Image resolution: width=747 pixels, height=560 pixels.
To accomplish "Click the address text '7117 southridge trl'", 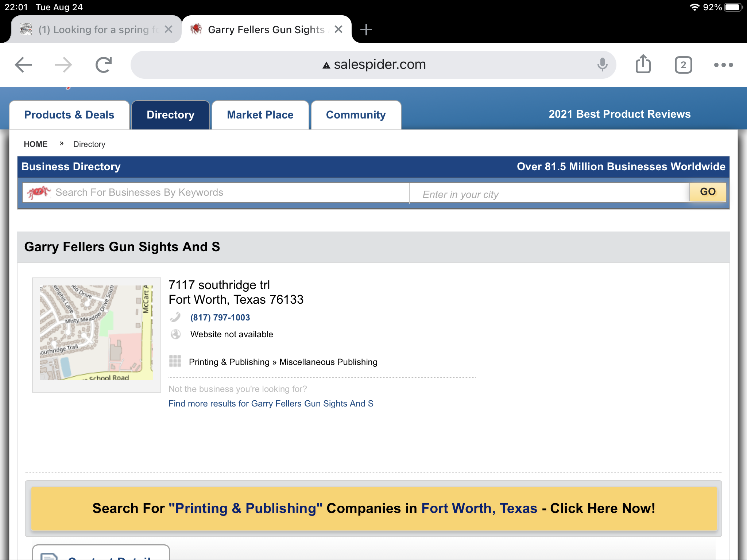I will [219, 285].
